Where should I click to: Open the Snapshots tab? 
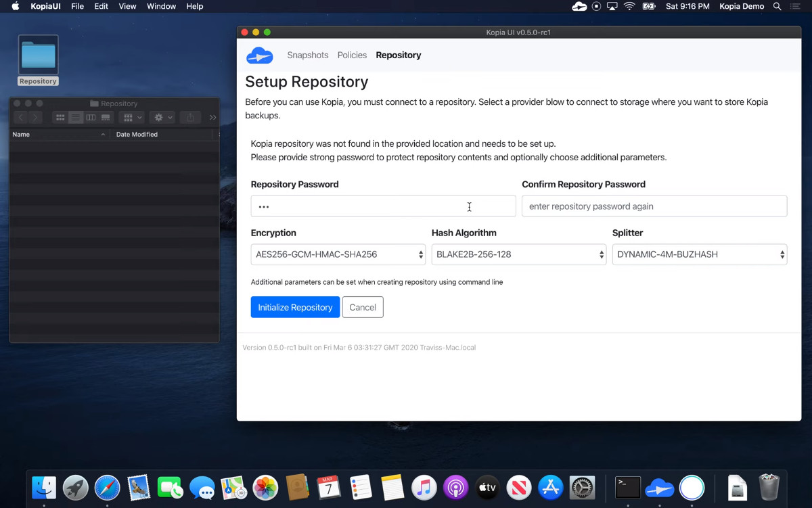tap(308, 55)
